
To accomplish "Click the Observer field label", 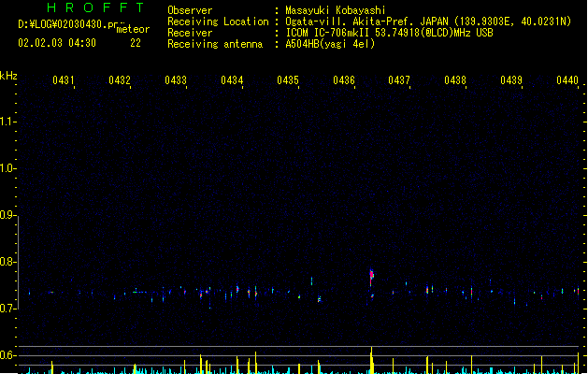I will point(190,10).
